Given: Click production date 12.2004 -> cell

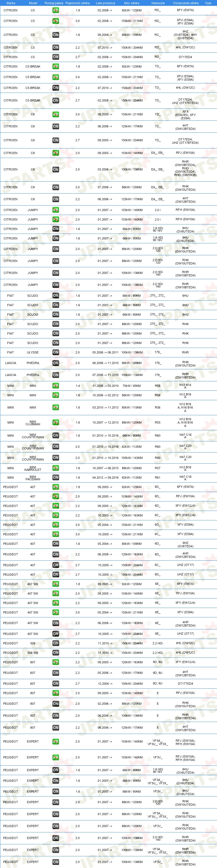Looking at the screenshot, I should click(105, 684).
